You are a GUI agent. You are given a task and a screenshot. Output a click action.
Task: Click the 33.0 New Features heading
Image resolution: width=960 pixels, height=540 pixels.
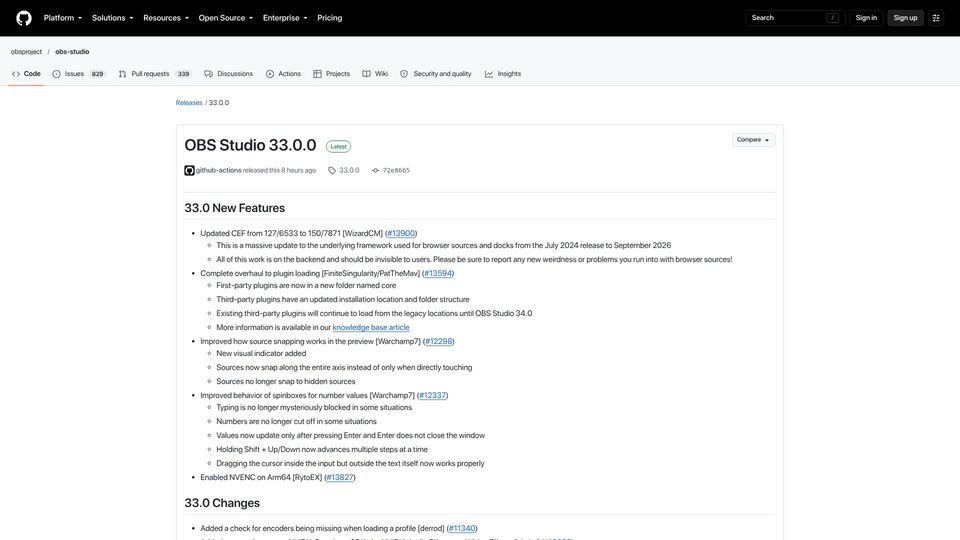point(234,208)
